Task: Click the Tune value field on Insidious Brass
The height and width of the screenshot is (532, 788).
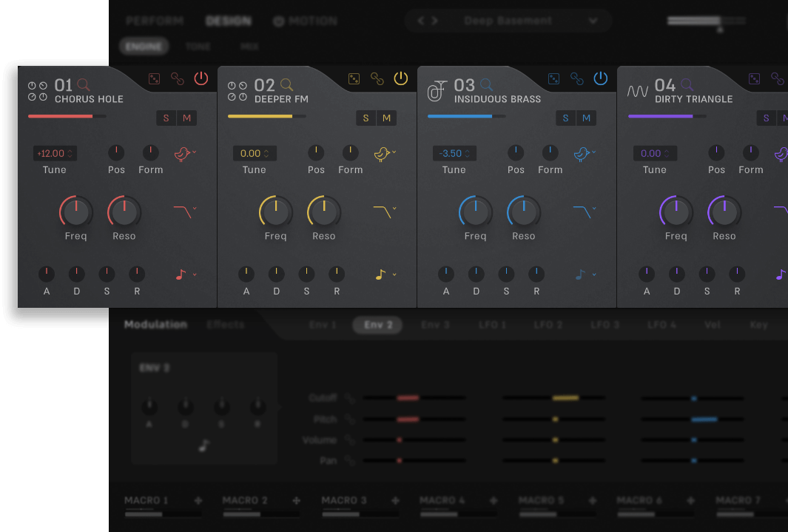Action: point(454,154)
